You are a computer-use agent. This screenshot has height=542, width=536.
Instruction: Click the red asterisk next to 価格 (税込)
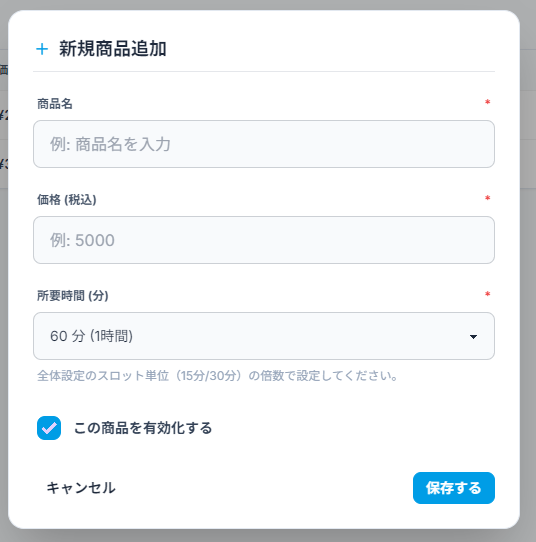coord(488,198)
